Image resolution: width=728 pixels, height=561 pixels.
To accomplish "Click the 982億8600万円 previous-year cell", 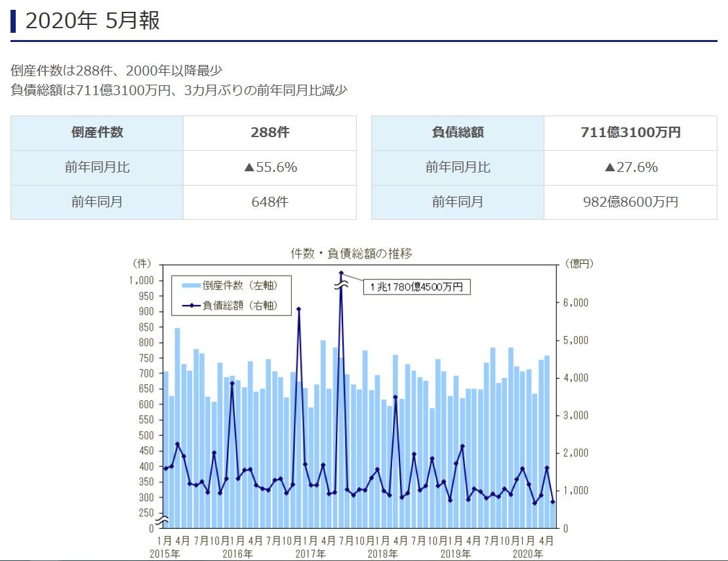I will click(x=630, y=202).
